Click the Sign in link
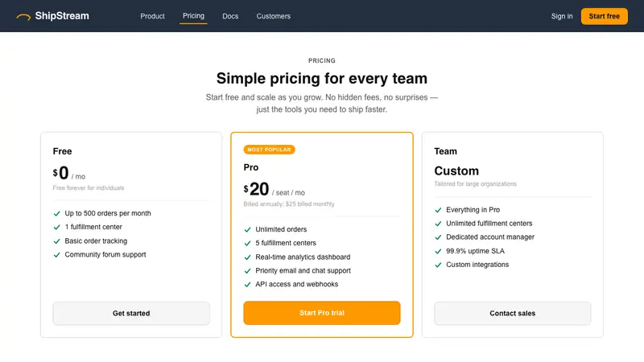 [561, 16]
